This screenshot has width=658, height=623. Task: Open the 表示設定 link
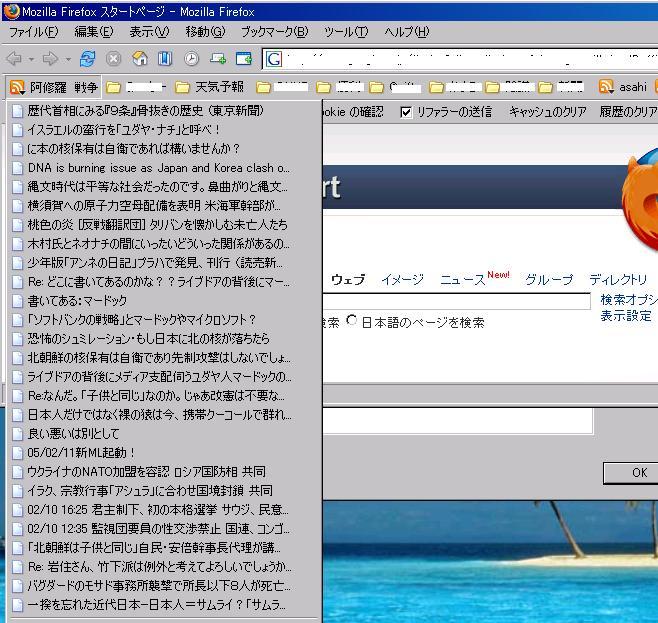tap(626, 315)
